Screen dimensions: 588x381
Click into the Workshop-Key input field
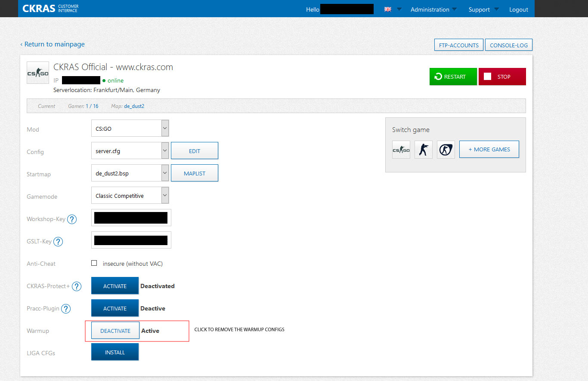click(131, 218)
